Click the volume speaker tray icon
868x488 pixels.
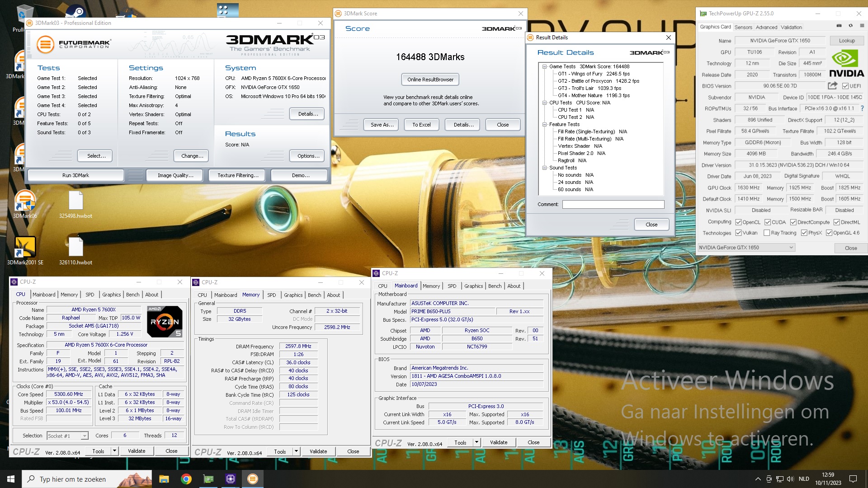pyautogui.click(x=790, y=479)
